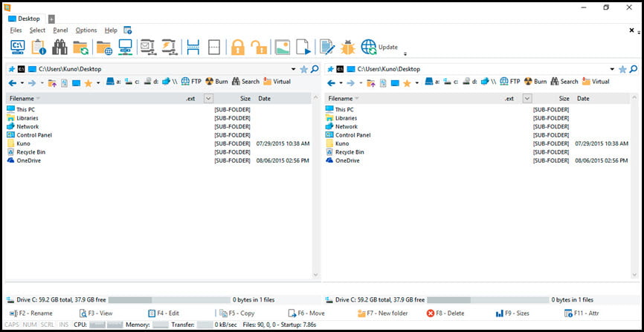Click the closed padlock encrypt icon
Screen dimensions: 644x332
(x=237, y=48)
